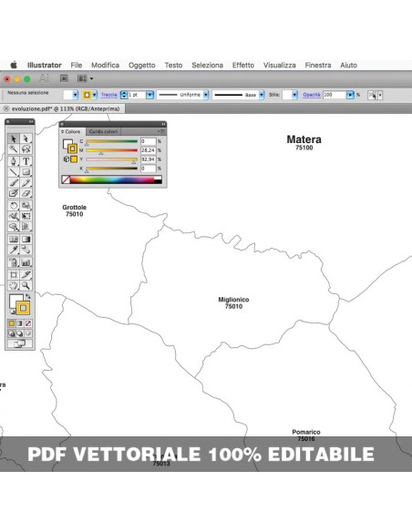The image size is (412, 532).
Task: Set paint mode to Gradient
Action: pyautogui.click(x=20, y=323)
